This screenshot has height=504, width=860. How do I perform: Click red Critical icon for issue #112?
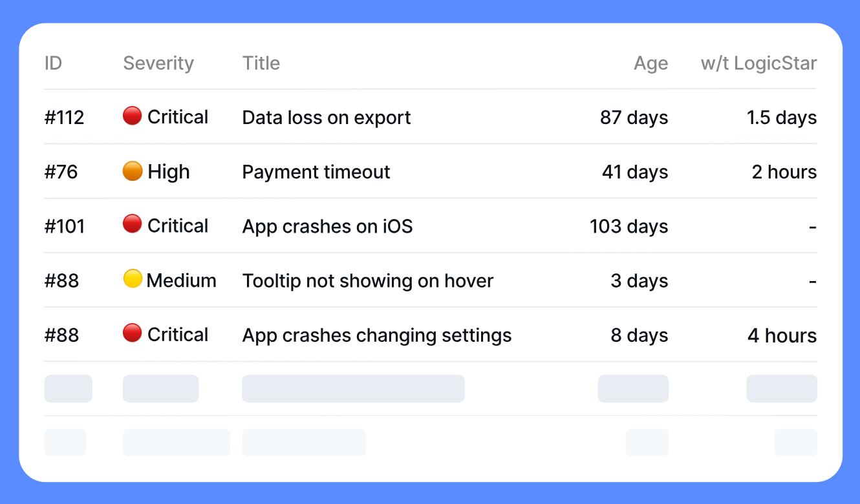pos(132,116)
